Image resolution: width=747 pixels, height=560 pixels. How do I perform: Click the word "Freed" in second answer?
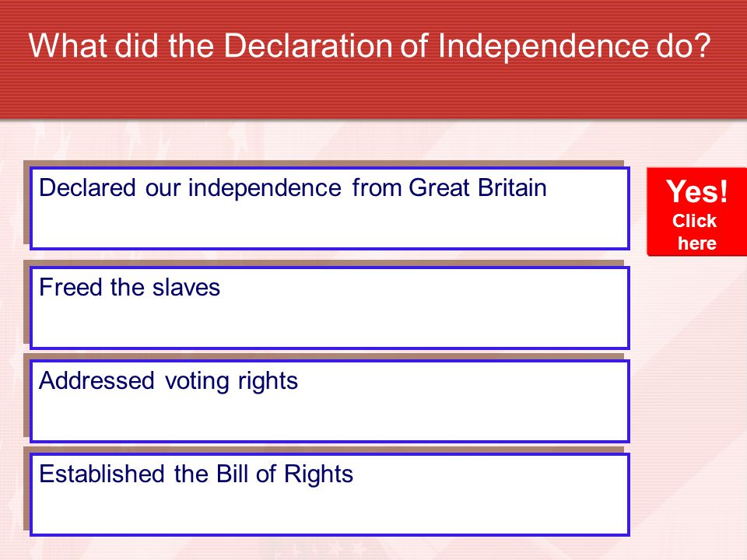point(71,287)
